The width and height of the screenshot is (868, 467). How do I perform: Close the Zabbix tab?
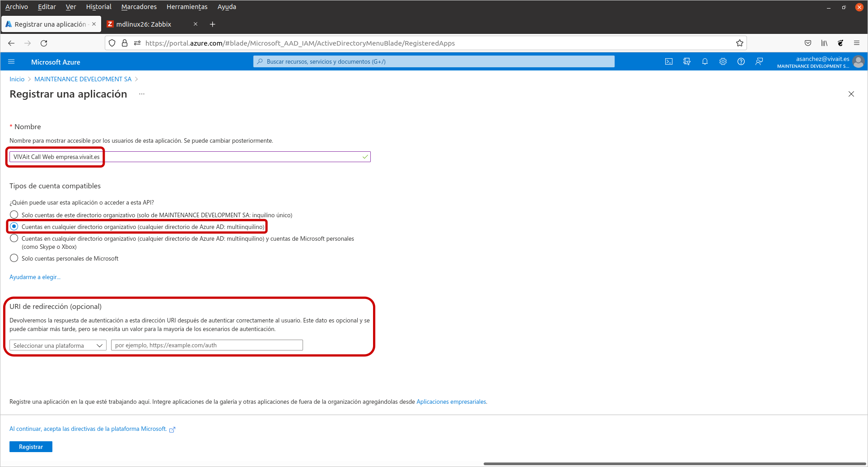coord(196,24)
